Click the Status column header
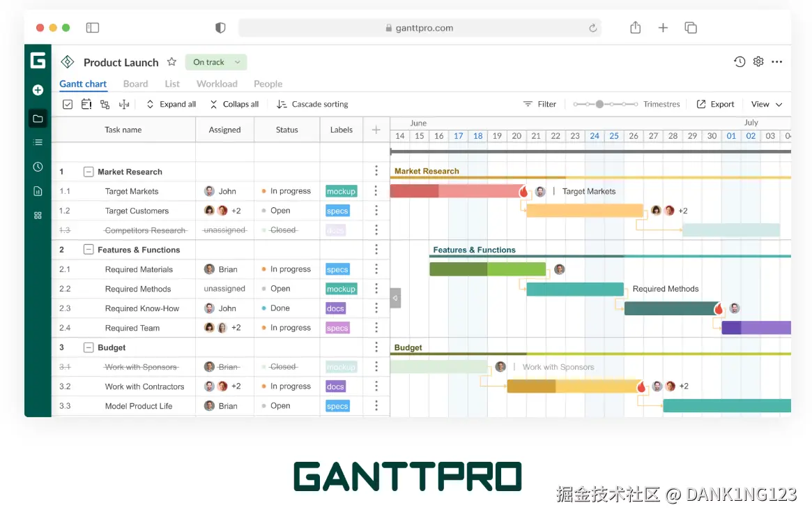This screenshot has height=519, width=812. click(287, 130)
